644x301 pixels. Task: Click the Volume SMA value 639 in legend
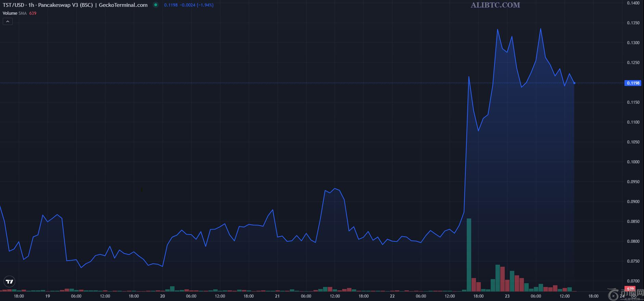coord(33,13)
